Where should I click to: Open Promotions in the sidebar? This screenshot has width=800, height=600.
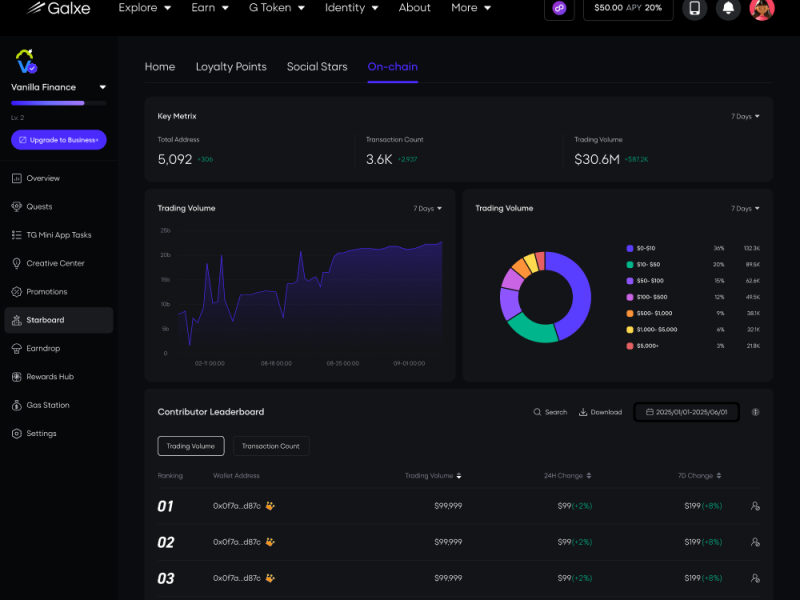59,291
